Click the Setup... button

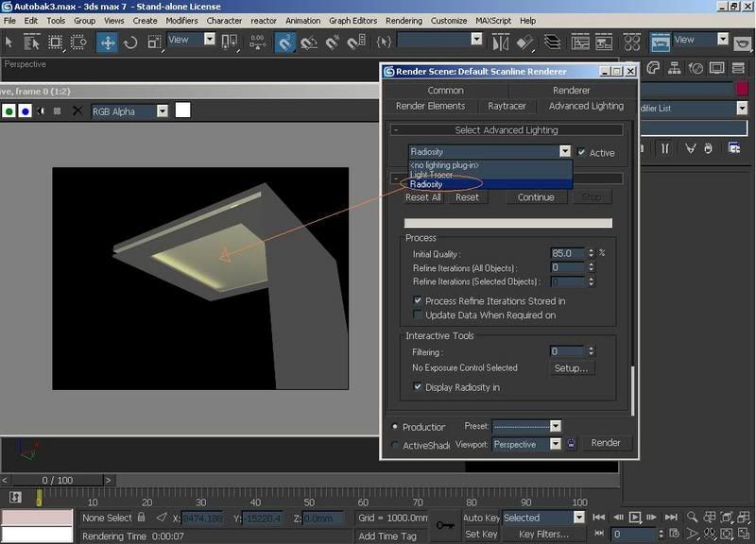click(572, 368)
